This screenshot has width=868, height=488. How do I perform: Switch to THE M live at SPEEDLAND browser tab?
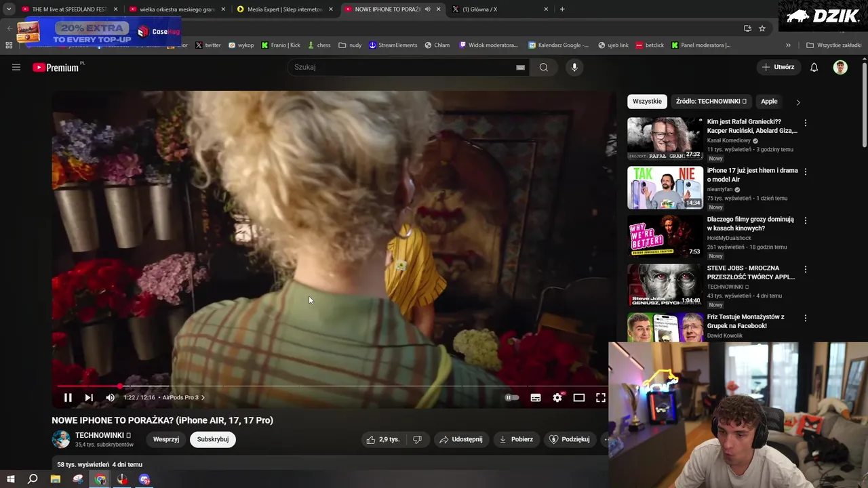[x=69, y=9]
